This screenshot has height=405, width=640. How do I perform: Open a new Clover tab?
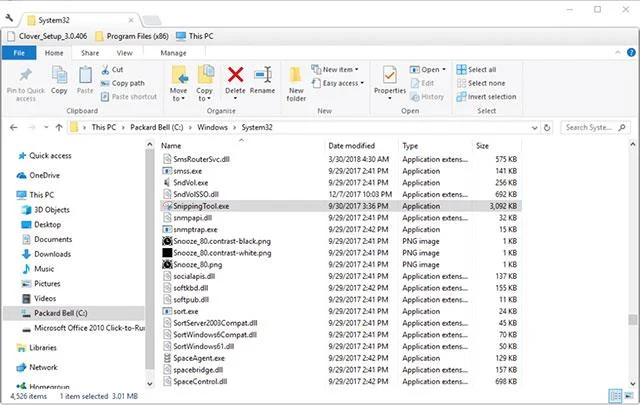click(x=152, y=20)
